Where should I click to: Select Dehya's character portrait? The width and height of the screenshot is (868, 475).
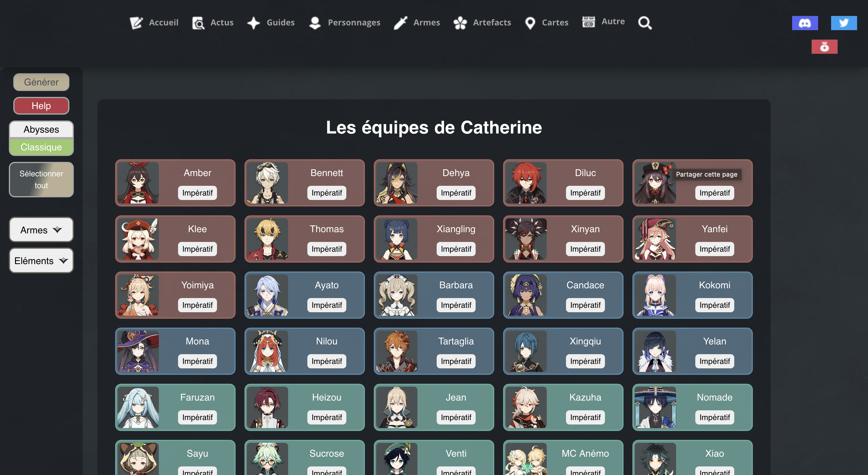click(x=397, y=183)
